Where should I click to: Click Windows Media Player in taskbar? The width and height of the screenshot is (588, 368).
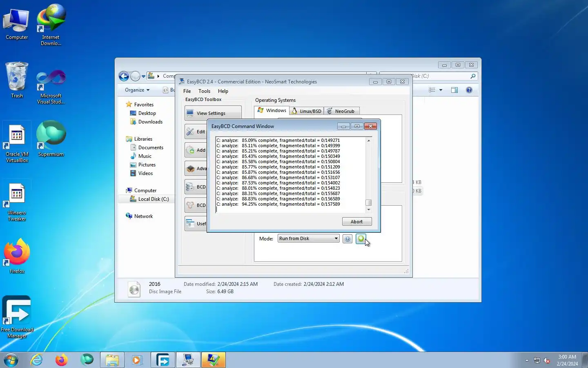137,360
